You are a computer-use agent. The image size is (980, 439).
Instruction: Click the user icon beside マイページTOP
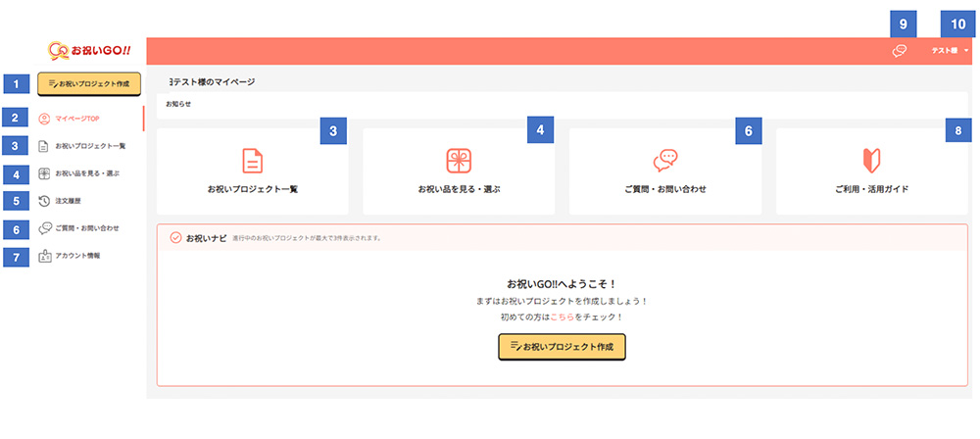pyautogui.click(x=44, y=119)
